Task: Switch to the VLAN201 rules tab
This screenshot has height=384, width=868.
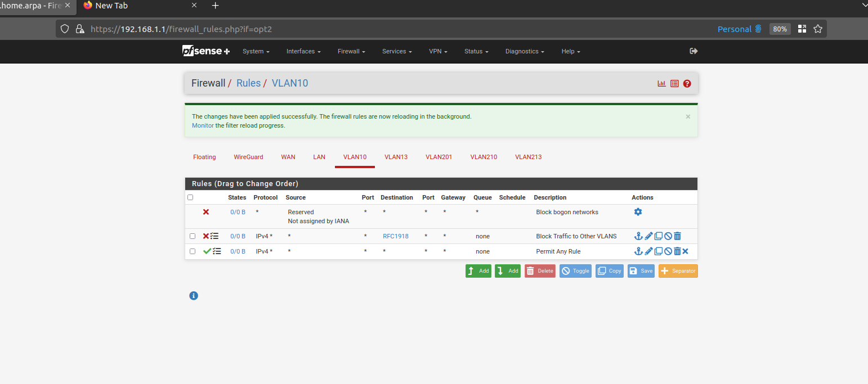Action: (x=439, y=157)
